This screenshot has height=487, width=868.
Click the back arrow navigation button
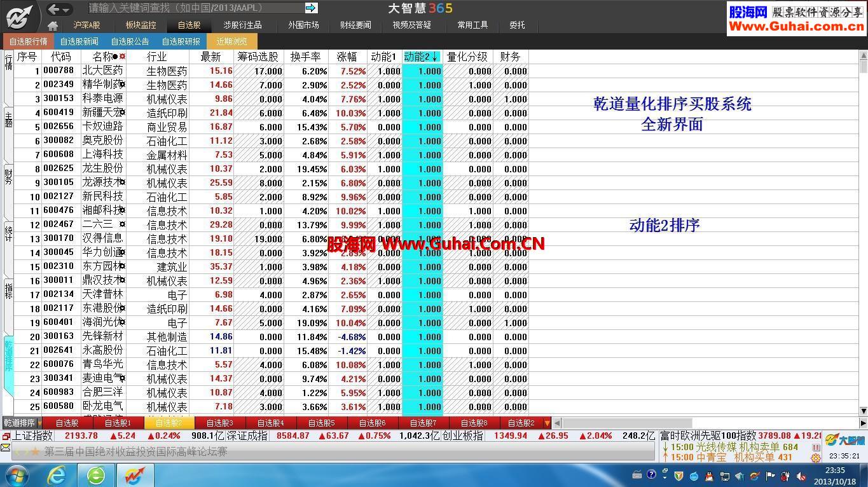tap(54, 9)
